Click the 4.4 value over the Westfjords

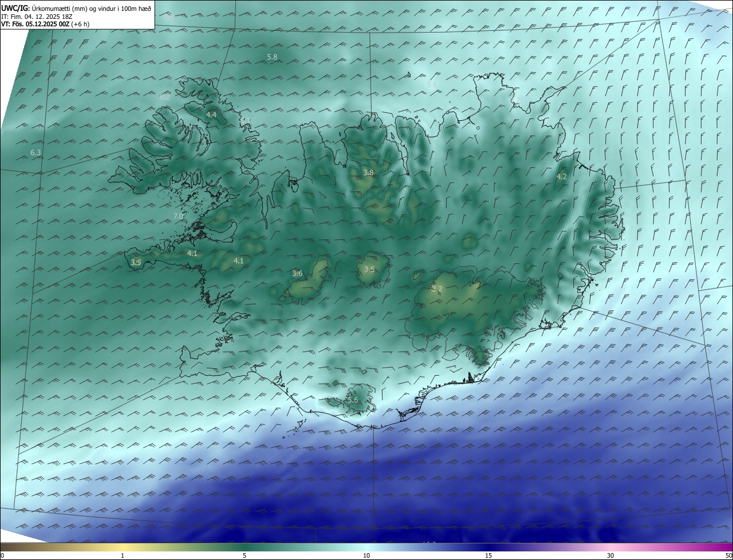211,115
